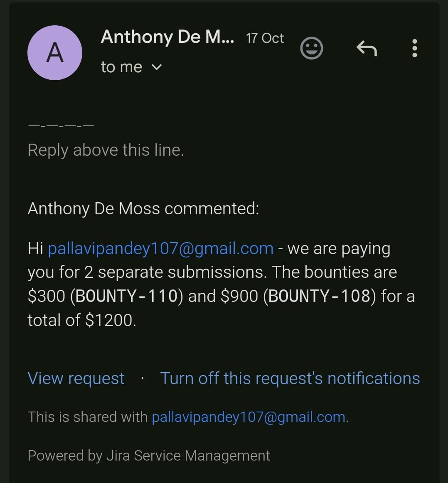The image size is (448, 483).
Task: Tap "Anthony De Moss commented:" heading
Action: click(143, 208)
